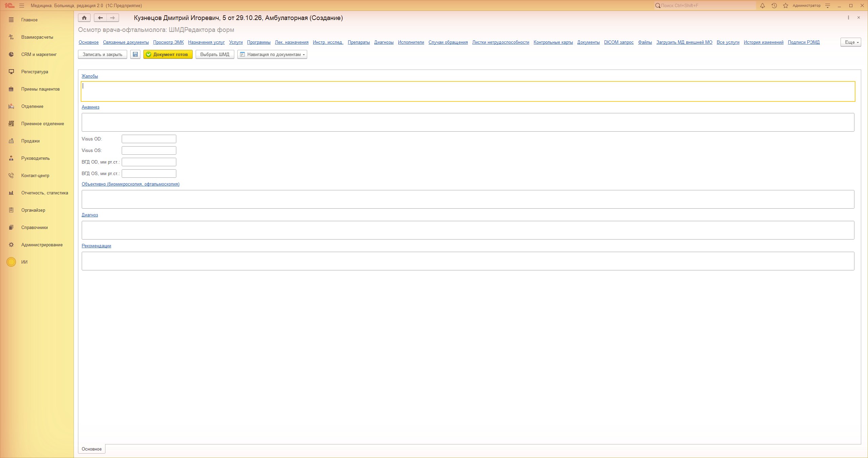The height and width of the screenshot is (458, 868).
Task: Open DICOM запрос link
Action: click(619, 42)
